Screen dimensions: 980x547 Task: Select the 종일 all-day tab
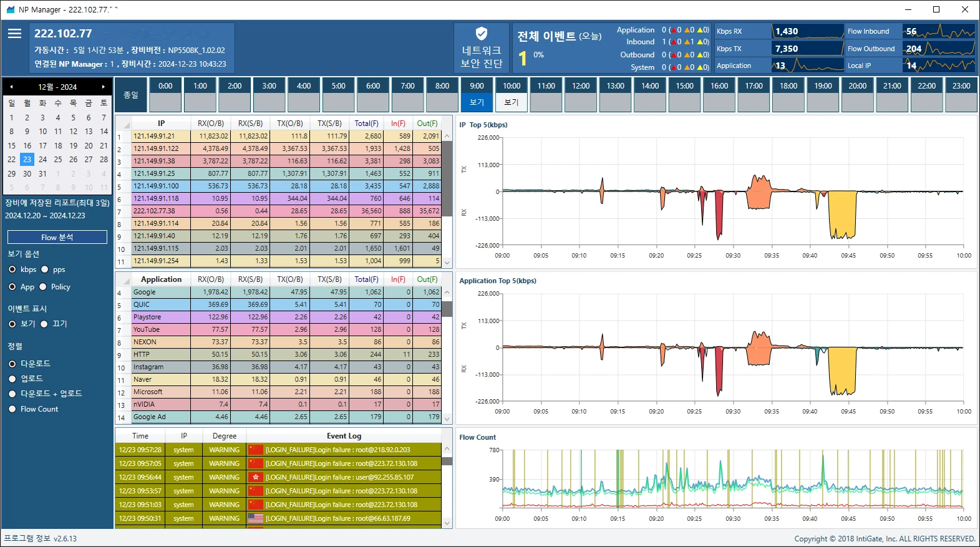click(131, 95)
